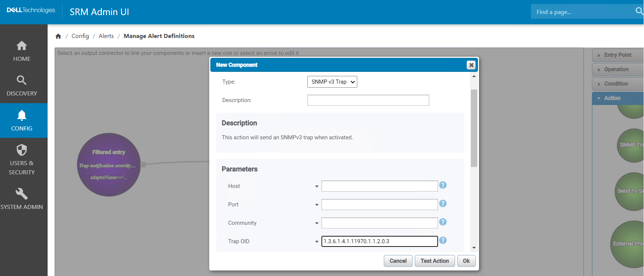
Task: Click the Host input field
Action: pyautogui.click(x=380, y=186)
